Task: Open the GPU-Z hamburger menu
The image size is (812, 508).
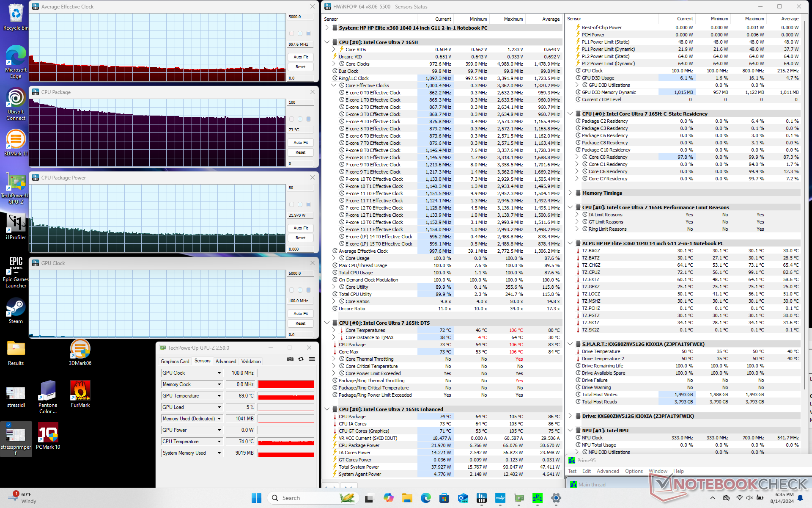Action: coord(312,359)
